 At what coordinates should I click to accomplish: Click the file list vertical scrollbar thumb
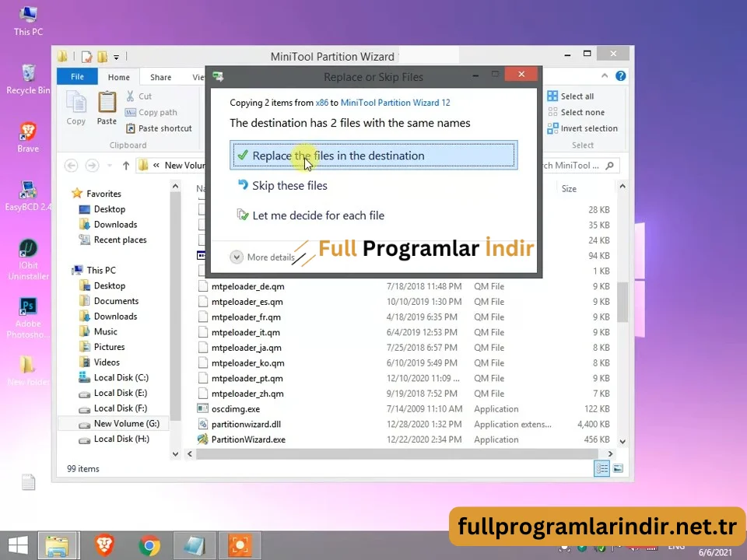(622, 302)
